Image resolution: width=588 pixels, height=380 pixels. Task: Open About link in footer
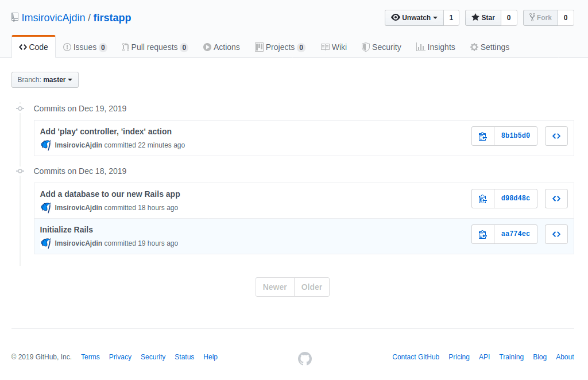point(565,357)
